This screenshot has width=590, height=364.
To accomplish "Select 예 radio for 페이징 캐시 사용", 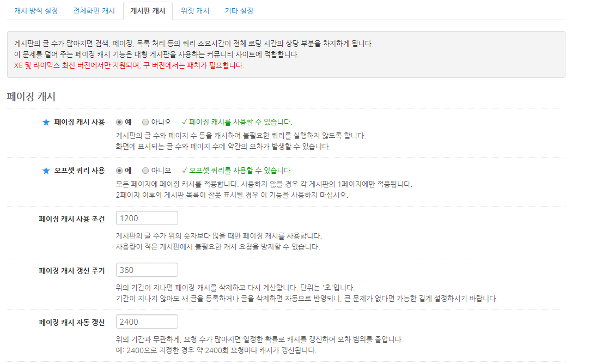I will (118, 122).
